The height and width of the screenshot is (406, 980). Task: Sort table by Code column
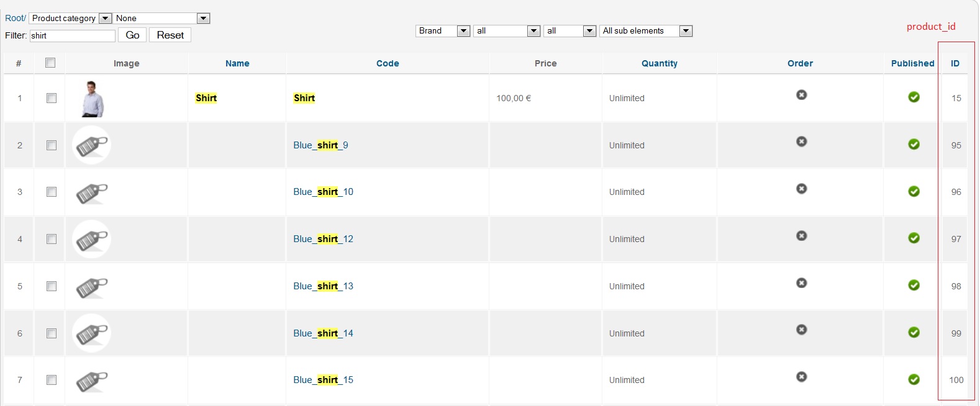388,63
